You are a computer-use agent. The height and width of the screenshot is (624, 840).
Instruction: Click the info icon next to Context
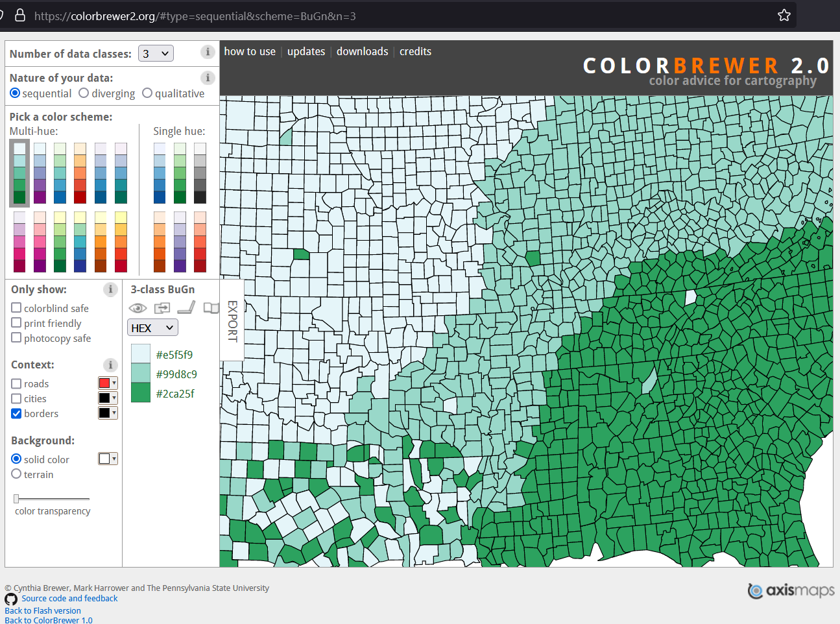point(110,365)
